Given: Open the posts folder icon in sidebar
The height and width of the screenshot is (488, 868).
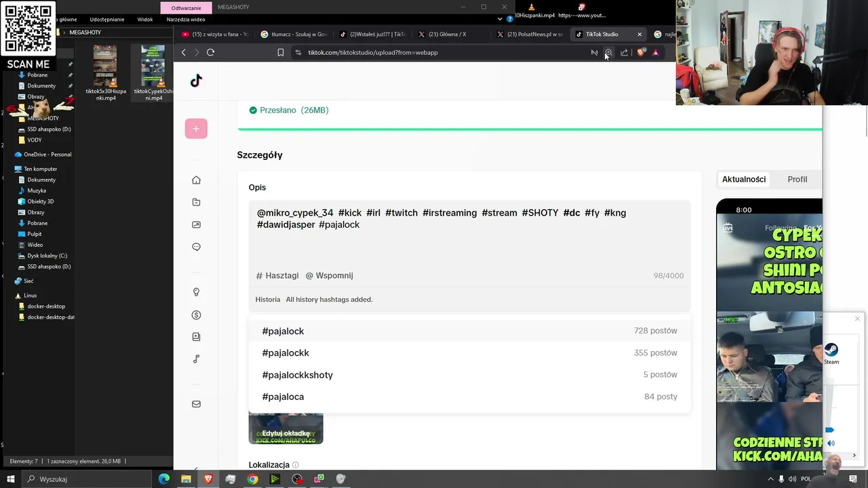Looking at the screenshot, I should tap(196, 202).
